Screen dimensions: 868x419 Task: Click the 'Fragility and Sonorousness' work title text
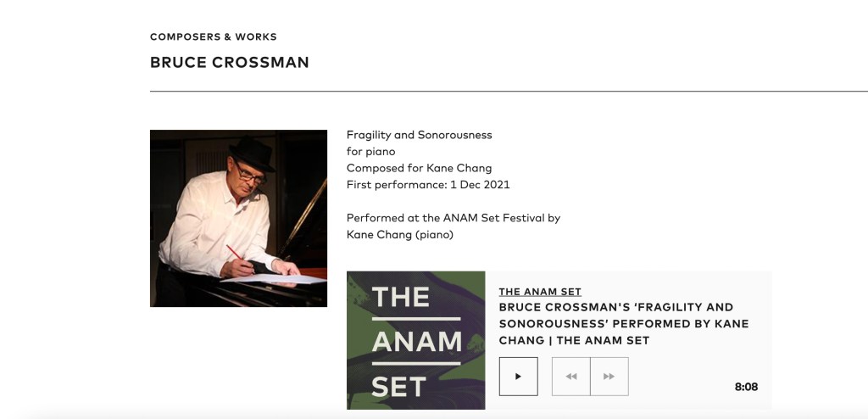pos(419,135)
